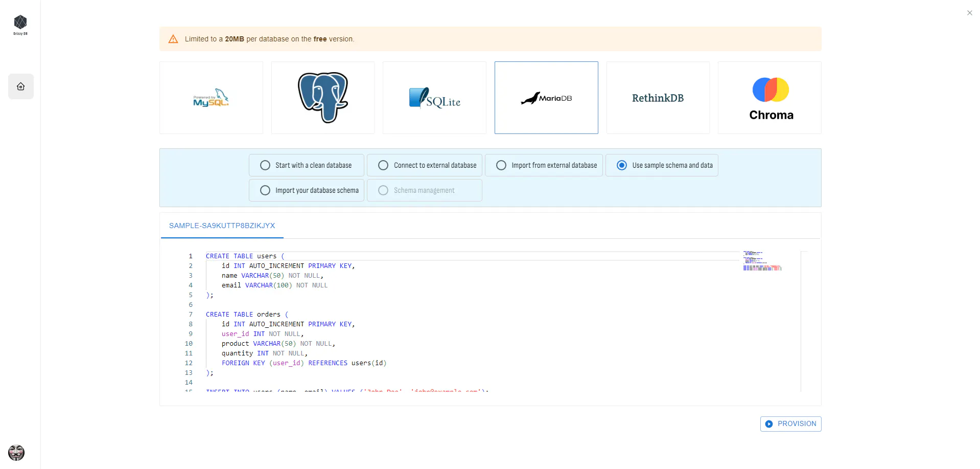Select the MySQL database card
This screenshot has height=469, width=980.
click(211, 98)
